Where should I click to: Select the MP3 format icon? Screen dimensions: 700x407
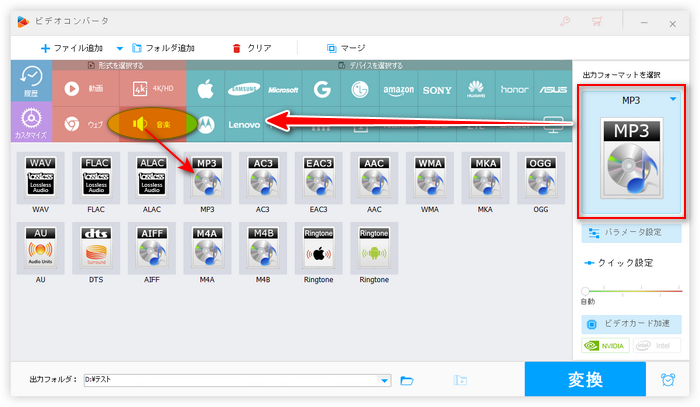(x=207, y=180)
